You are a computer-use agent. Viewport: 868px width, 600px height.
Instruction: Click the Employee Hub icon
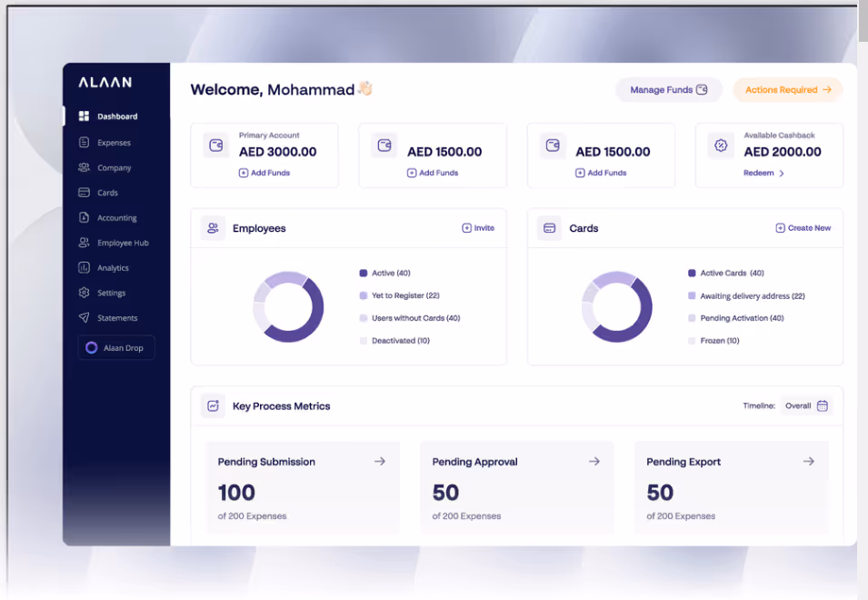coord(85,243)
